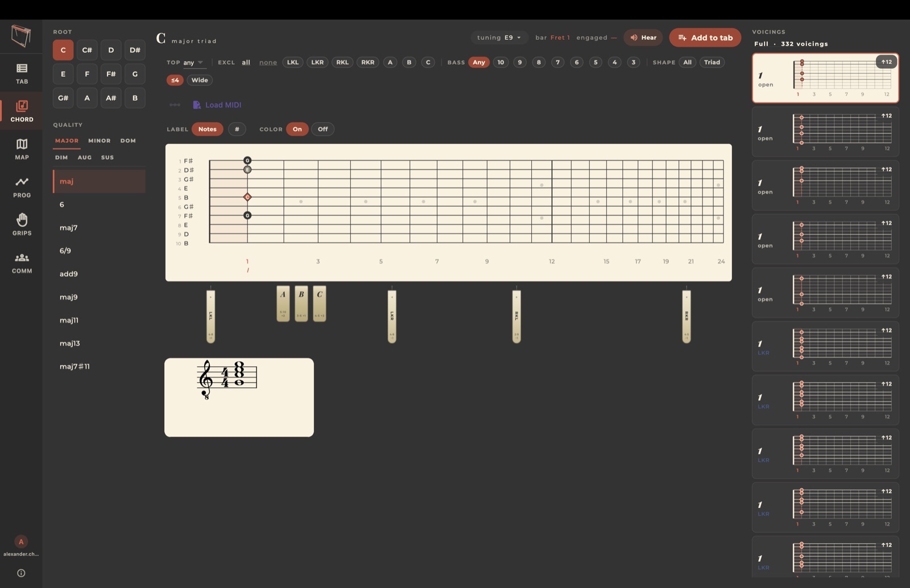
Task: Select the first LKR voicing thumbnail
Action: pyautogui.click(x=825, y=346)
